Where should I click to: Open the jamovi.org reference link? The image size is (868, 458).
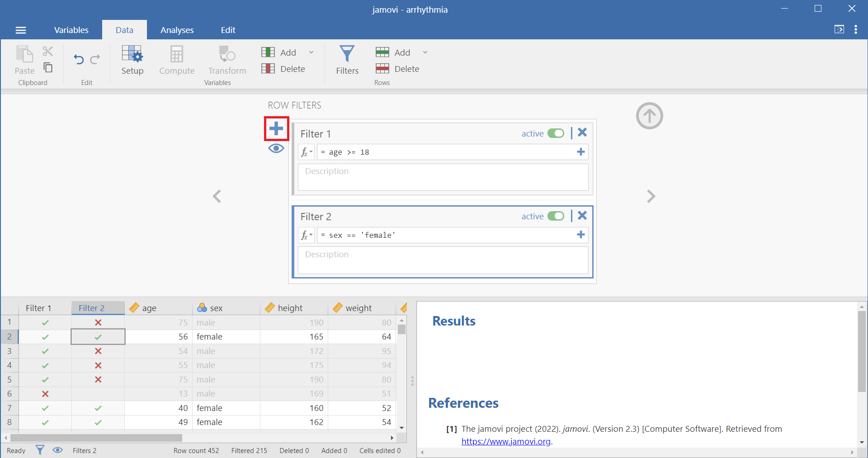coord(506,441)
